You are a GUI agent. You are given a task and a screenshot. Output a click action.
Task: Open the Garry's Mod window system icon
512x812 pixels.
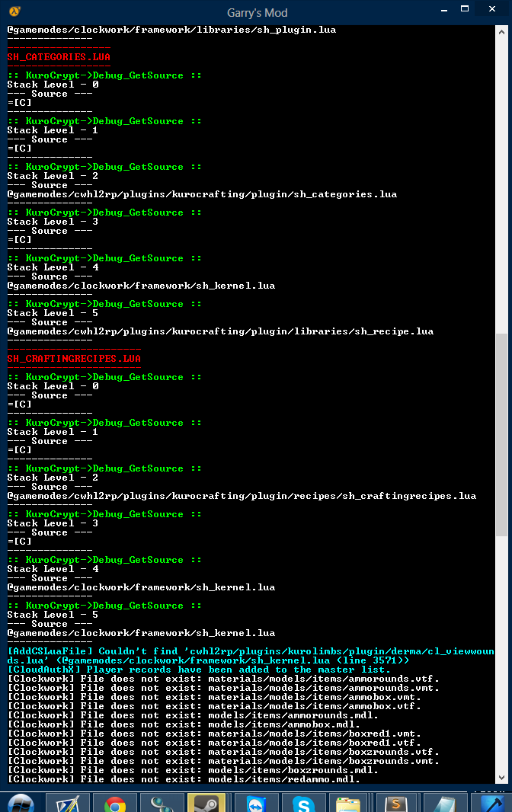click(x=15, y=11)
